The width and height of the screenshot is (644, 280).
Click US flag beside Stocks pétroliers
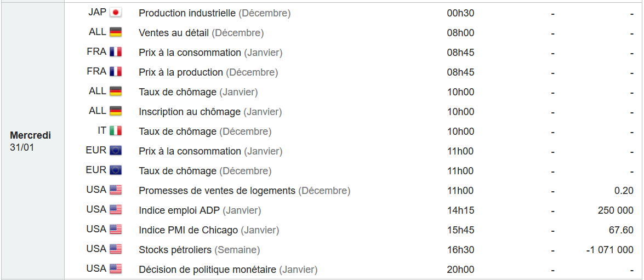115,249
